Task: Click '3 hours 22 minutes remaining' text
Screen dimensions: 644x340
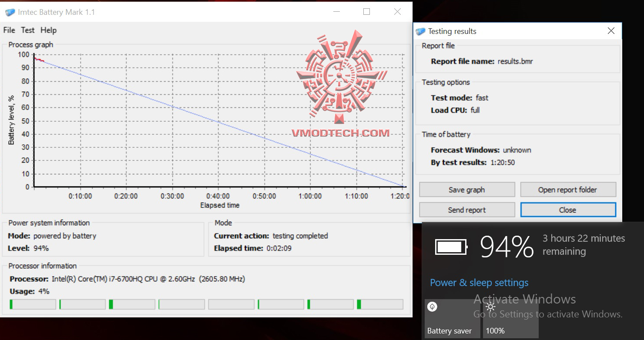Action: [x=584, y=245]
